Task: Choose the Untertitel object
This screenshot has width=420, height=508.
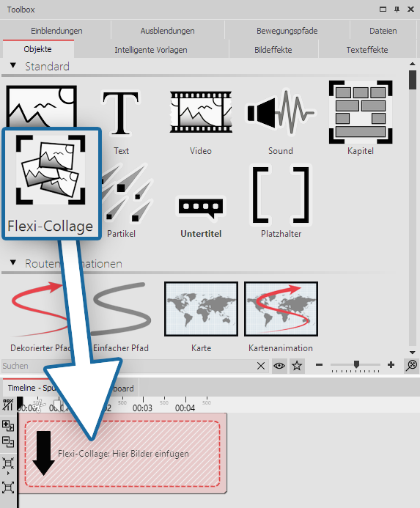Action: click(x=201, y=207)
